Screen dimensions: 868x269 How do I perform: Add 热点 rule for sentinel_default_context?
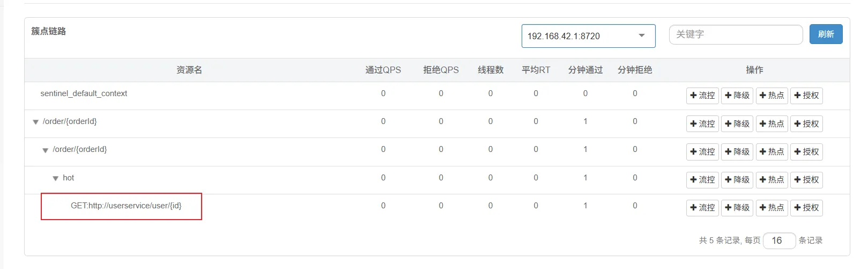coord(771,96)
